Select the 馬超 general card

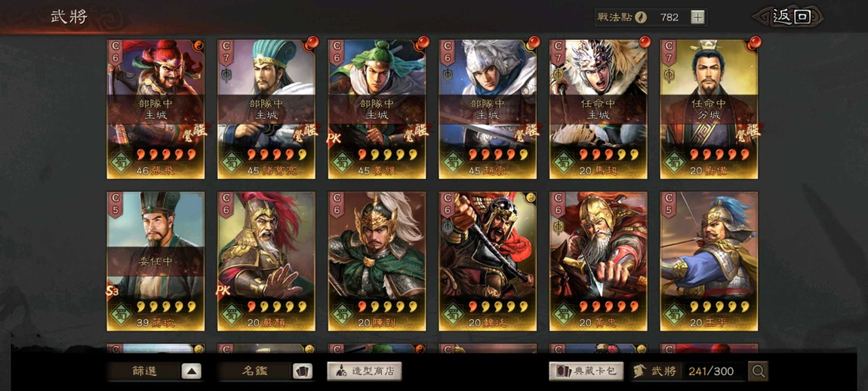coord(599,109)
